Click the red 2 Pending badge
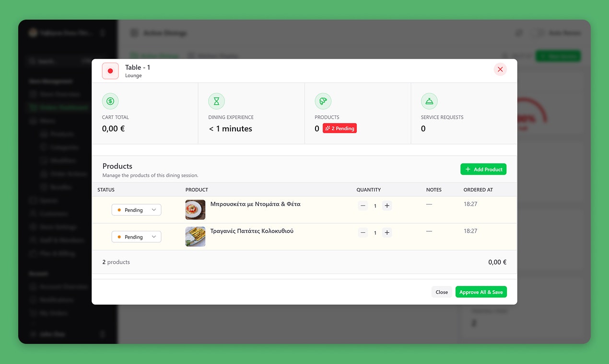Image resolution: width=609 pixels, height=364 pixels. click(340, 128)
